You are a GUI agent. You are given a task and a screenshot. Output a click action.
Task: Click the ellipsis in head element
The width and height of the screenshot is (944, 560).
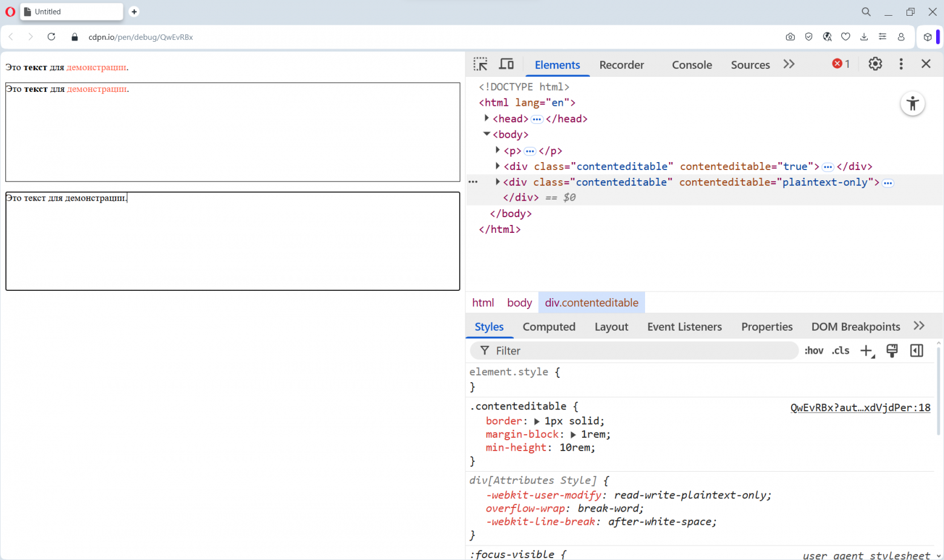tap(537, 119)
